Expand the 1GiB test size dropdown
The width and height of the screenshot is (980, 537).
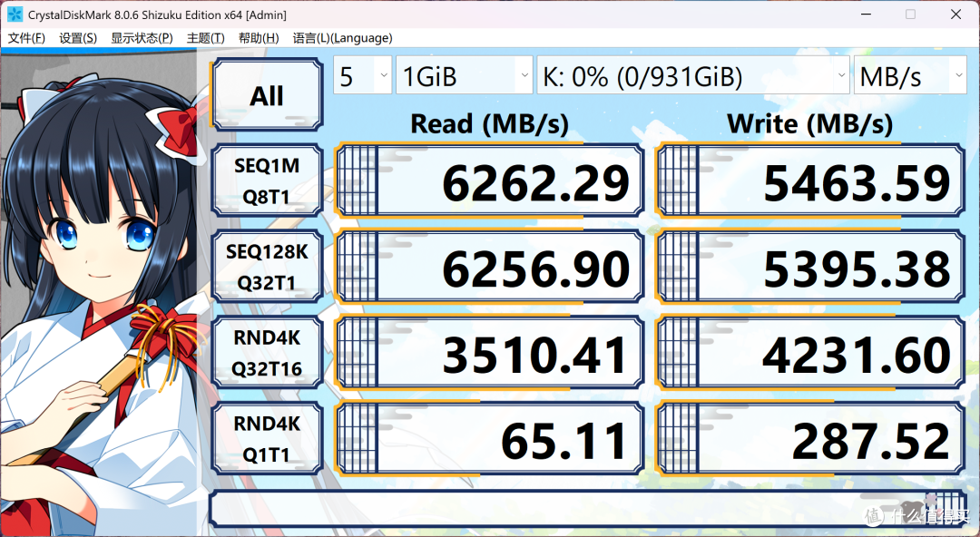pyautogui.click(x=465, y=75)
